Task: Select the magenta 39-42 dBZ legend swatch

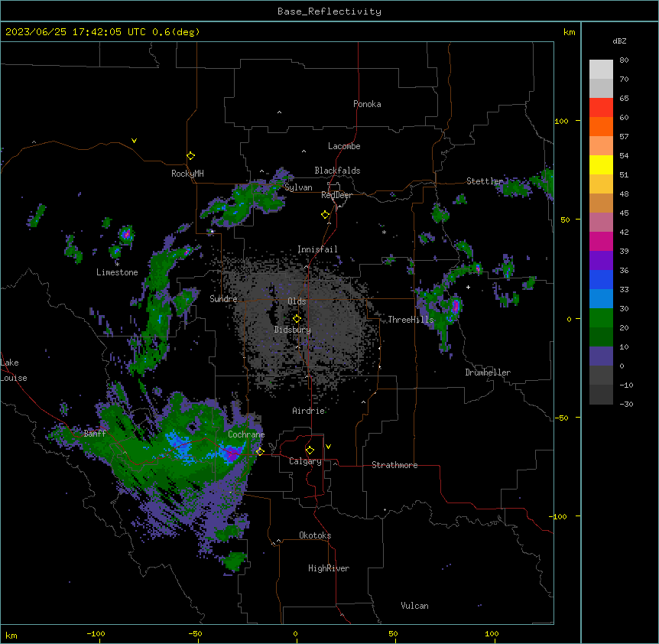Action: point(601,241)
